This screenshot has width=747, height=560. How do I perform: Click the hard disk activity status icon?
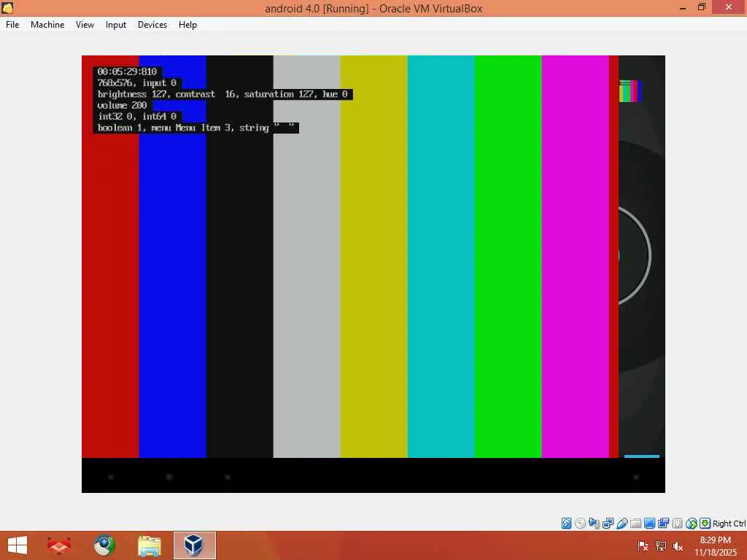tap(566, 524)
